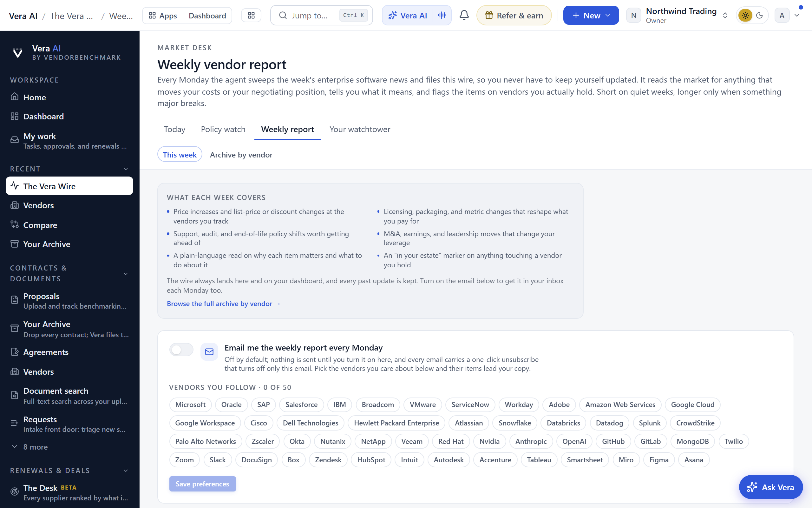Collapse the Contracts & Documents section
Viewport: 812px width, 508px height.
coord(126,273)
